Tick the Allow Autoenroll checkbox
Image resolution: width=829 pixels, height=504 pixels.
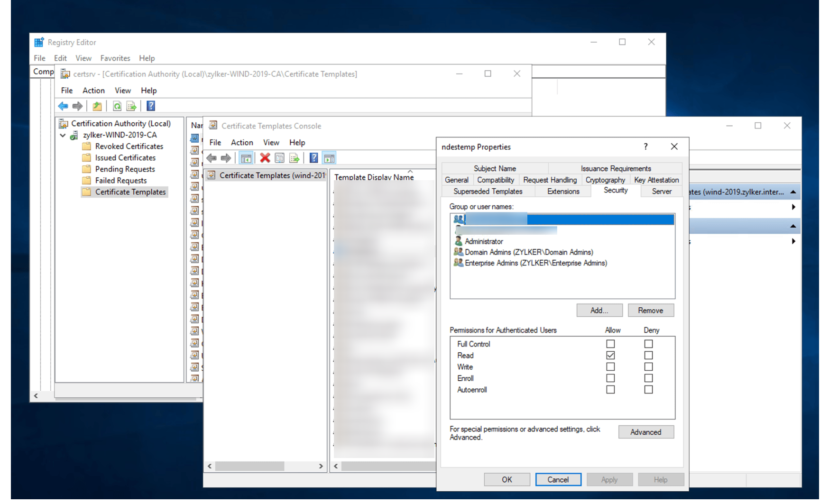[610, 390]
